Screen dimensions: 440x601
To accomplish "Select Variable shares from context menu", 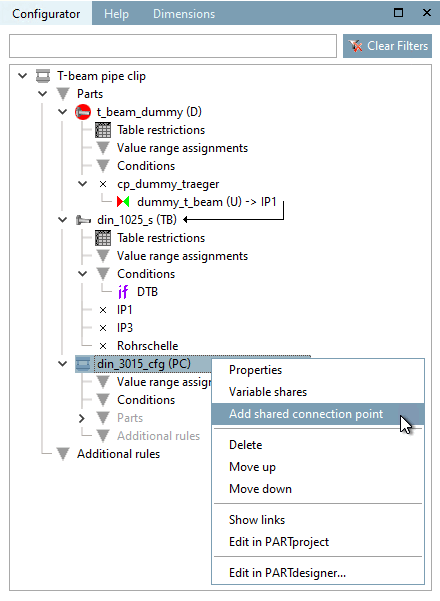I will pyautogui.click(x=268, y=392).
